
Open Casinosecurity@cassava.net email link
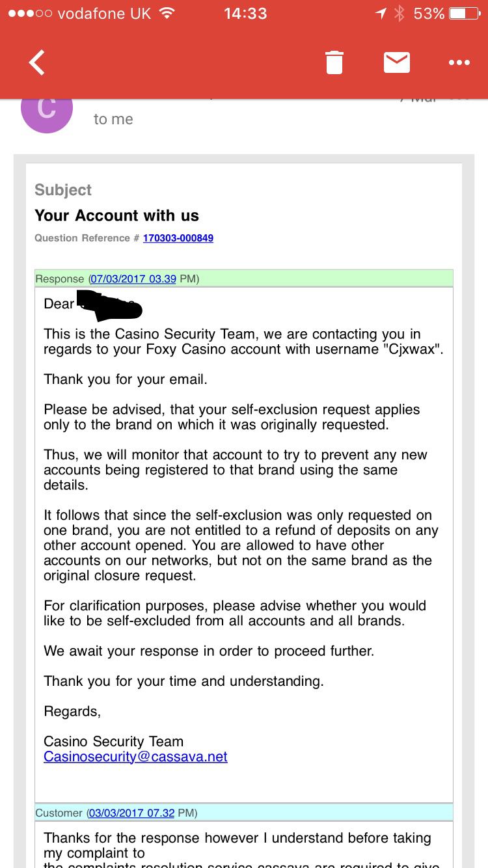point(135,757)
